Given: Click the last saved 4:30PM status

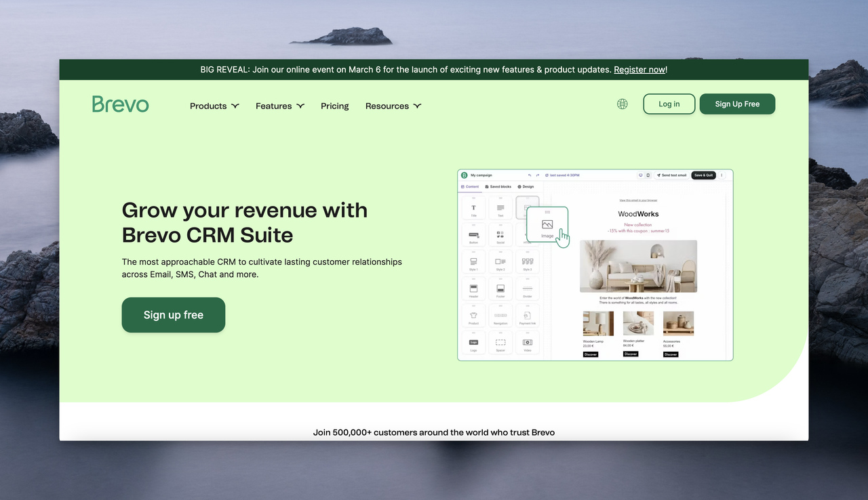Looking at the screenshot, I should click(562, 175).
